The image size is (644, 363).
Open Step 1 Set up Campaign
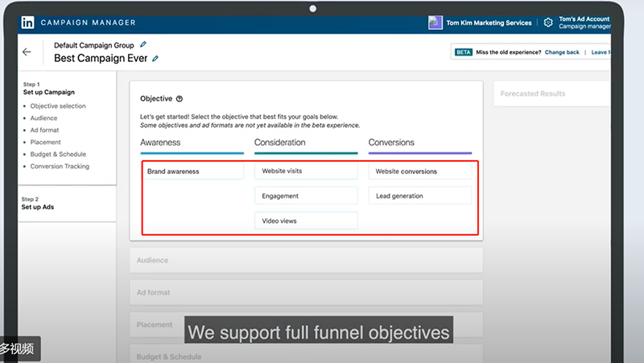click(49, 89)
